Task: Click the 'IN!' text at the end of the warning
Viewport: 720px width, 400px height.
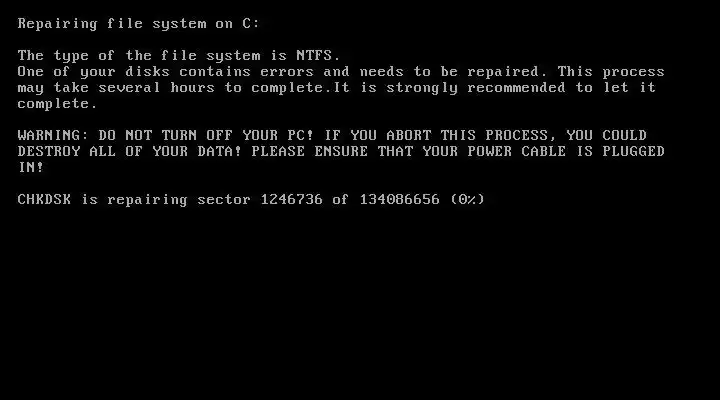Action: point(31,168)
